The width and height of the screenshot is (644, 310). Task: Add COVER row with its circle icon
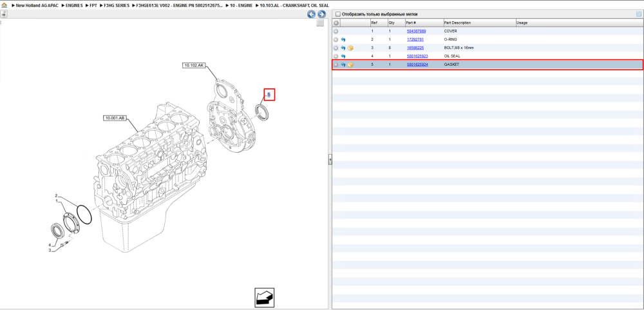(x=336, y=31)
